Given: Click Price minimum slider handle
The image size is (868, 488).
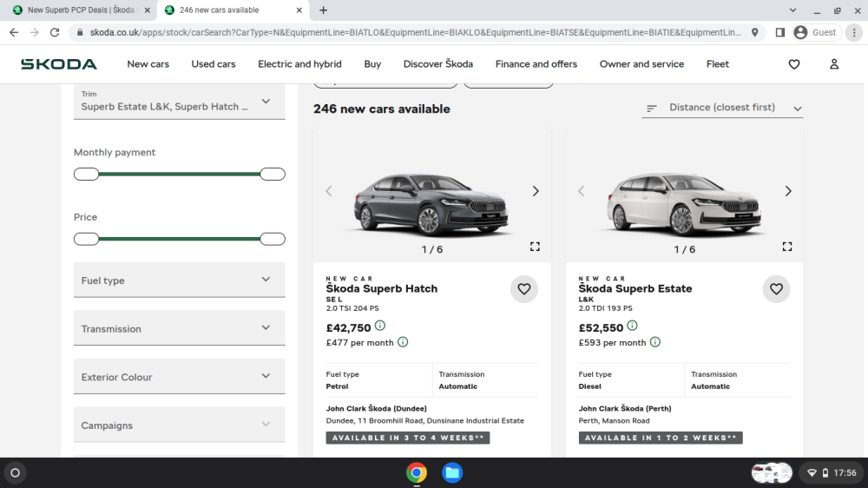Looking at the screenshot, I should click(86, 239).
